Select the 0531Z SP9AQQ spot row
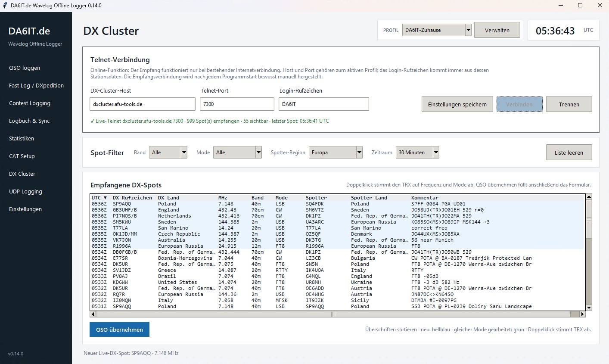609x364 pixels. (337, 306)
